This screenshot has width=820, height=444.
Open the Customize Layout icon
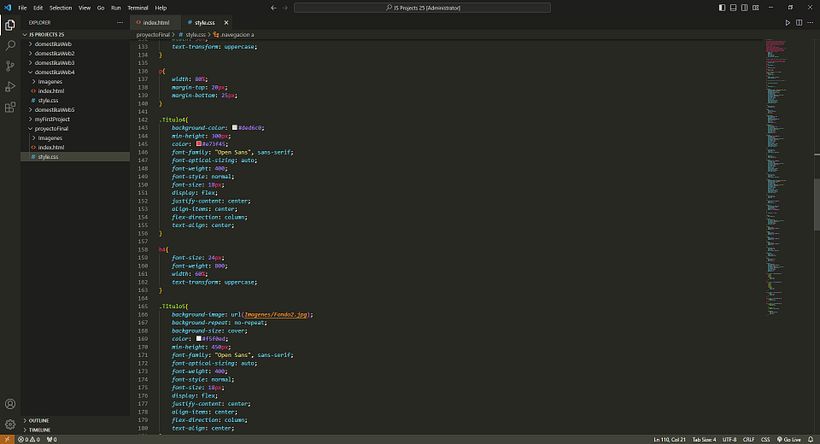coord(756,8)
